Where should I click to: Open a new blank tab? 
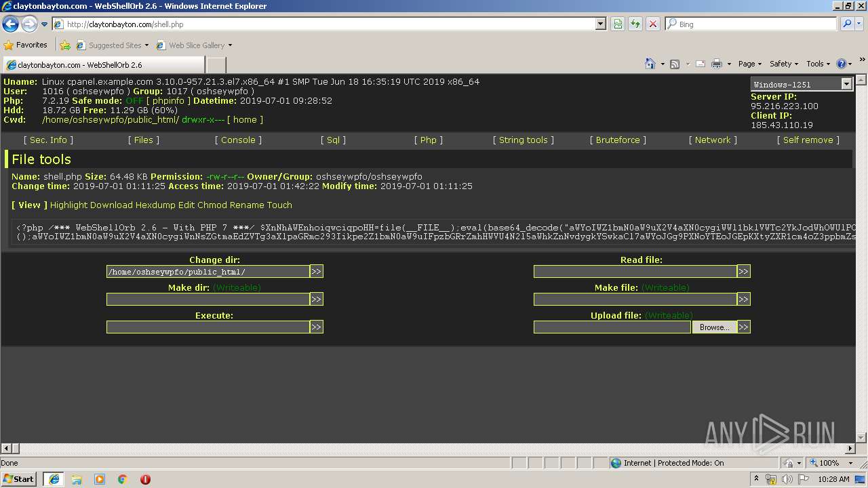tap(216, 65)
